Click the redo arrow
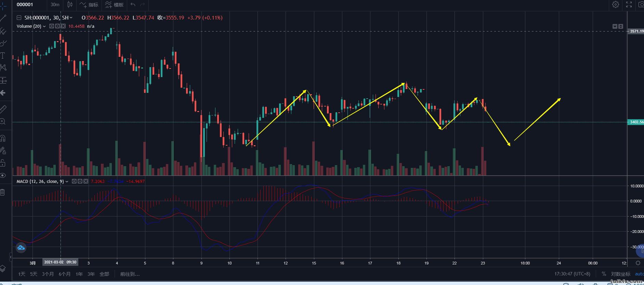This screenshot has height=285, width=644. pos(143,4)
